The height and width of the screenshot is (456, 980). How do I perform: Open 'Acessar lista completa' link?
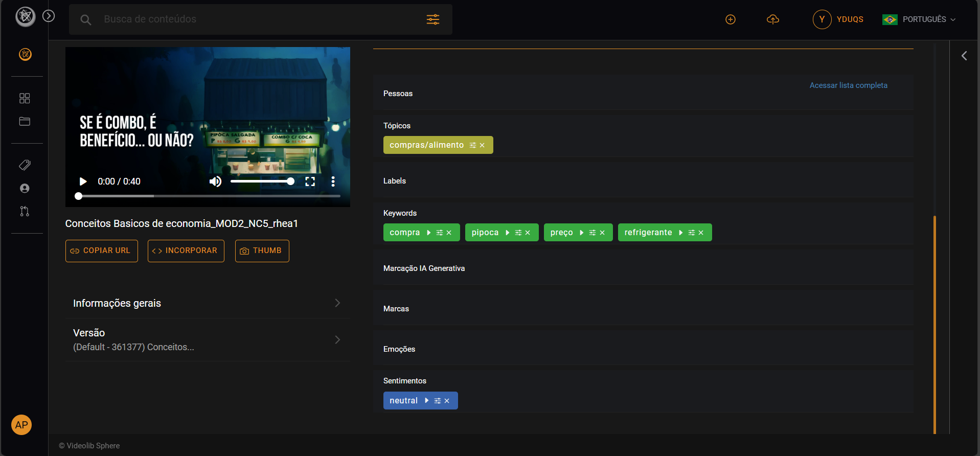[848, 85]
